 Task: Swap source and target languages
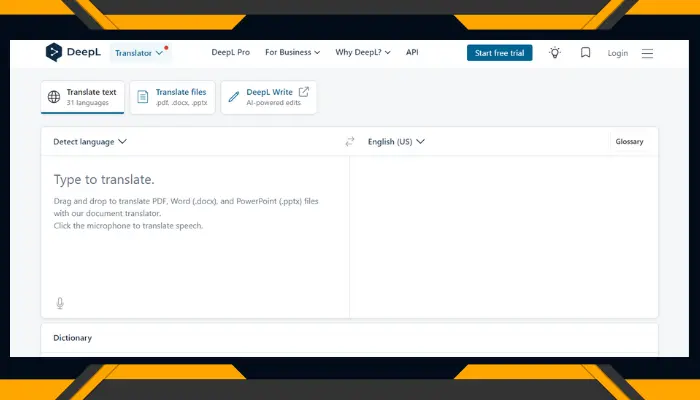click(x=350, y=142)
